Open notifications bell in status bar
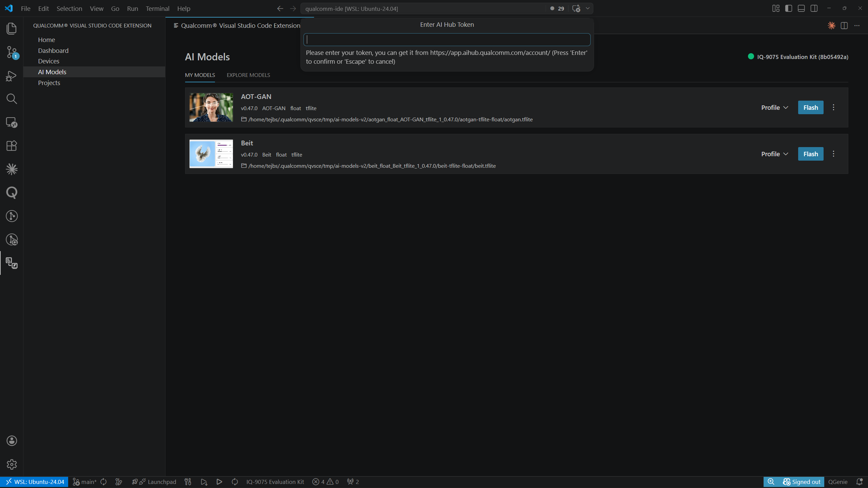The image size is (868, 488). click(859, 482)
